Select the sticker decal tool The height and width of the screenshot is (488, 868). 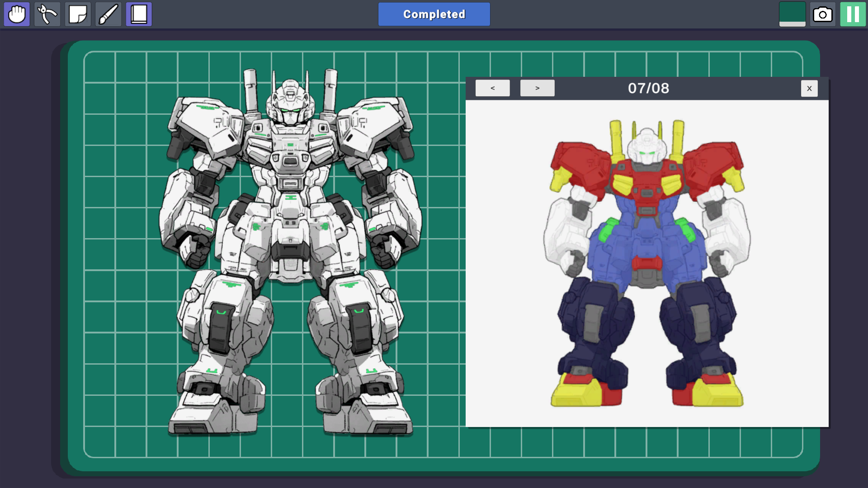[x=78, y=14]
